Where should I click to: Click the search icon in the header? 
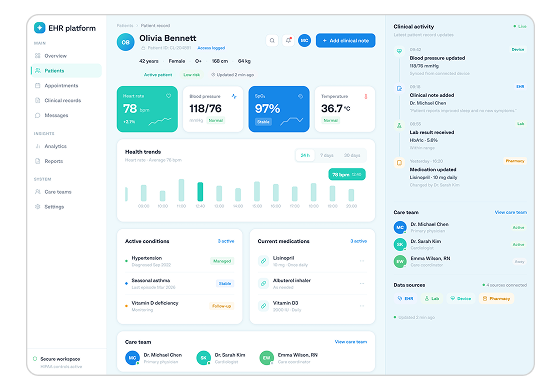pyautogui.click(x=272, y=40)
